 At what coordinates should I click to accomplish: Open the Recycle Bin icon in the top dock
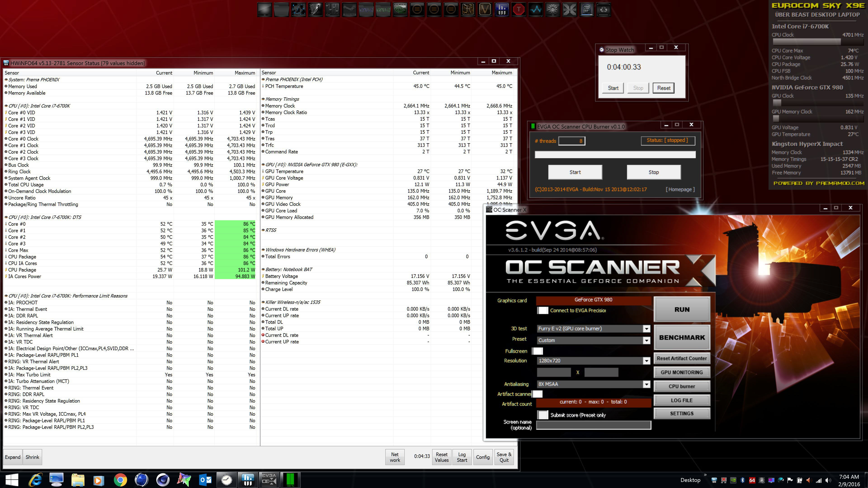[604, 10]
